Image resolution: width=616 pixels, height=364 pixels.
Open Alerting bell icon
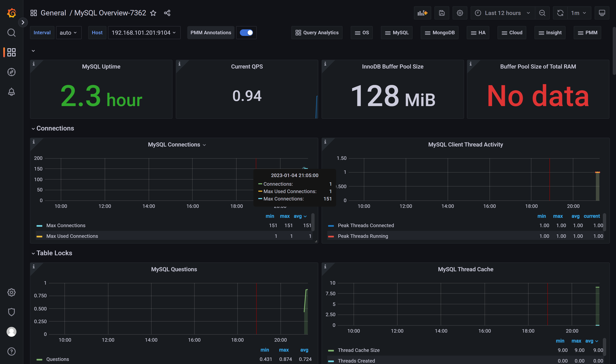pos(11,92)
